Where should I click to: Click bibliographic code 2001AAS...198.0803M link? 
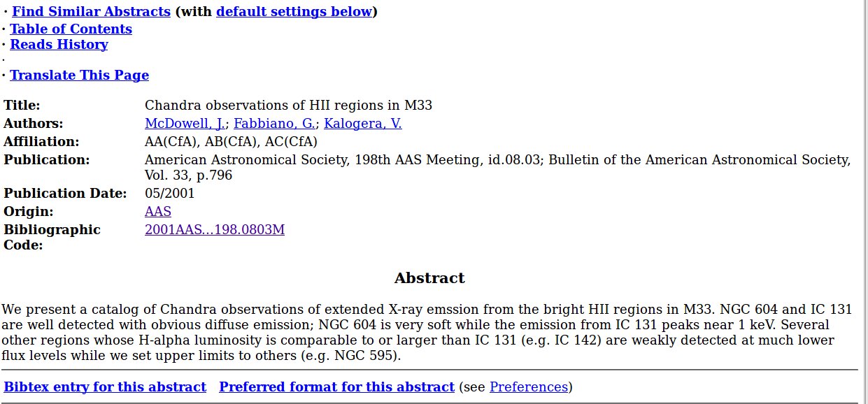[x=215, y=230]
